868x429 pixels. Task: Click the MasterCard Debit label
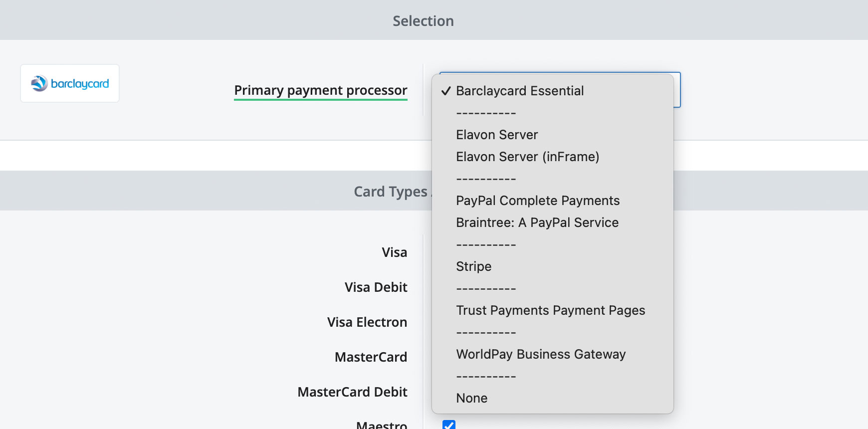tap(352, 392)
